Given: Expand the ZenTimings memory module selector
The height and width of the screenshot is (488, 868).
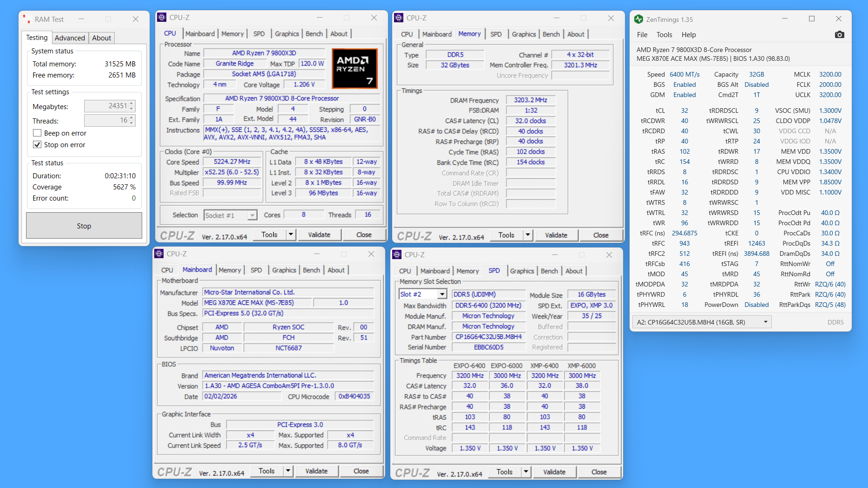Looking at the screenshot, I should pos(765,322).
